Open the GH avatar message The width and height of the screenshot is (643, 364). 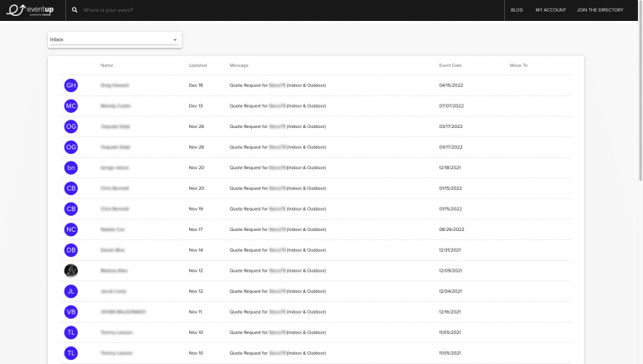pos(71,85)
